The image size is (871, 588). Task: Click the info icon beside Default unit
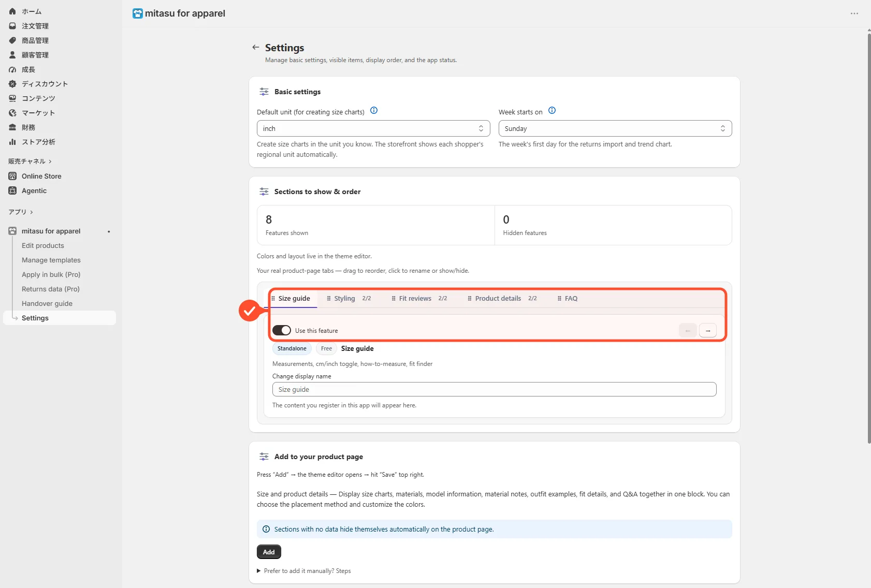pos(374,111)
